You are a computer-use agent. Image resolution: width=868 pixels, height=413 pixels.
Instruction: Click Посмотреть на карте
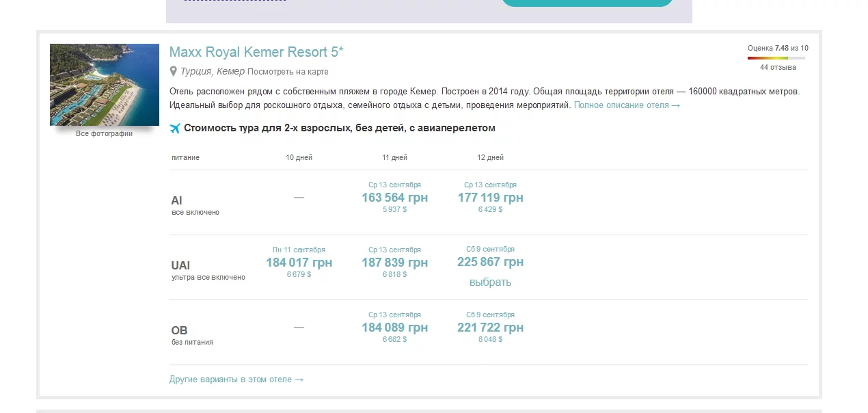tap(288, 72)
